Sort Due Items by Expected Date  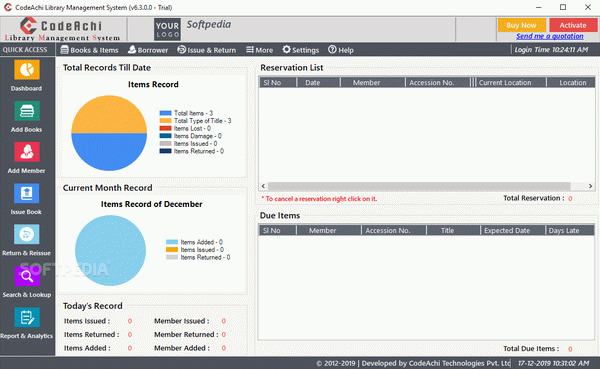pyautogui.click(x=513, y=230)
